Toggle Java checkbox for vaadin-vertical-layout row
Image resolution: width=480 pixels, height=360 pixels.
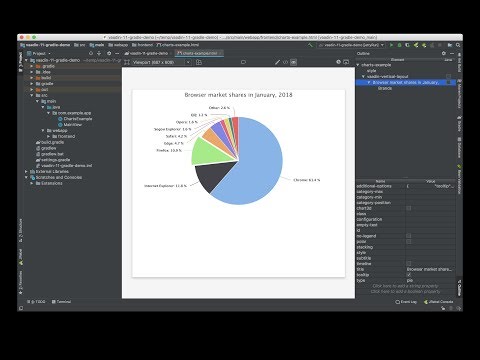point(448,76)
